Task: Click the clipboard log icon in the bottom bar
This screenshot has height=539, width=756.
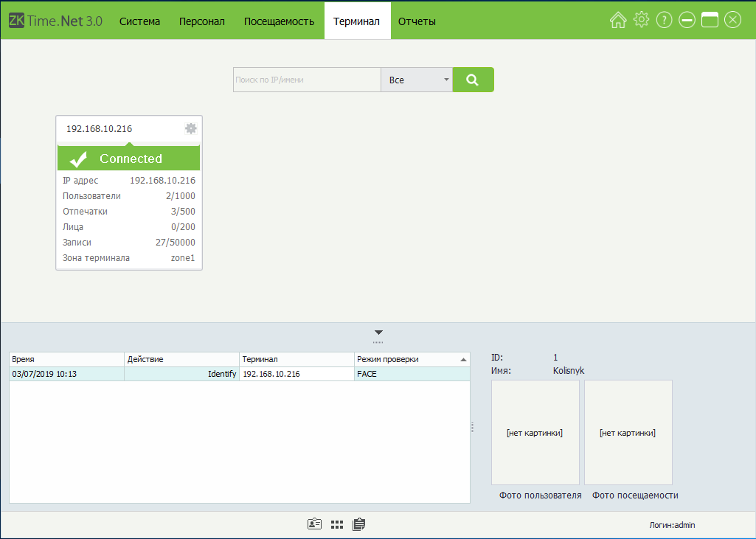Action: [359, 524]
